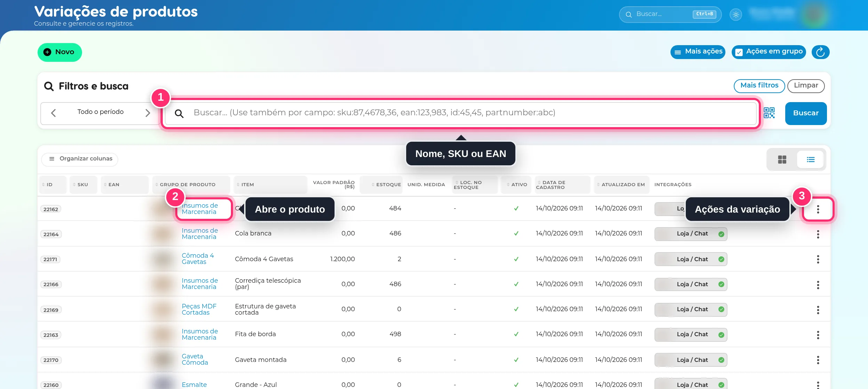Click Loja / Chat integration for Gaveta montada

691,360
